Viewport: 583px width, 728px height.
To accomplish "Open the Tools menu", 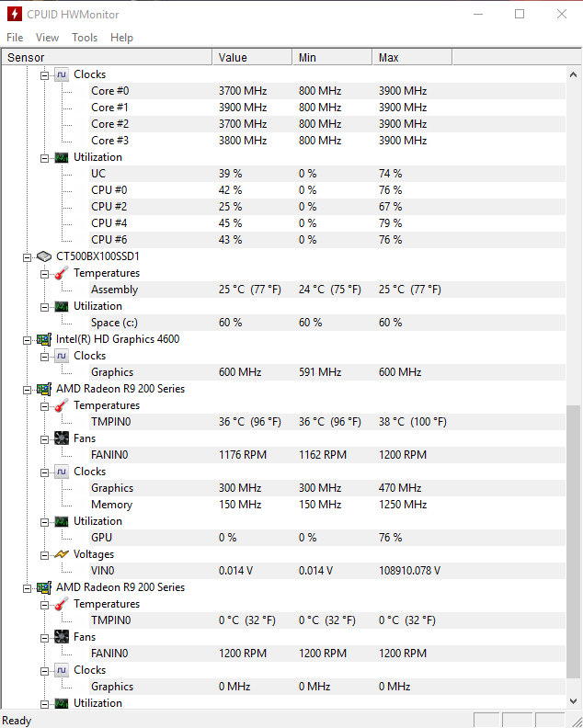I will (x=85, y=38).
